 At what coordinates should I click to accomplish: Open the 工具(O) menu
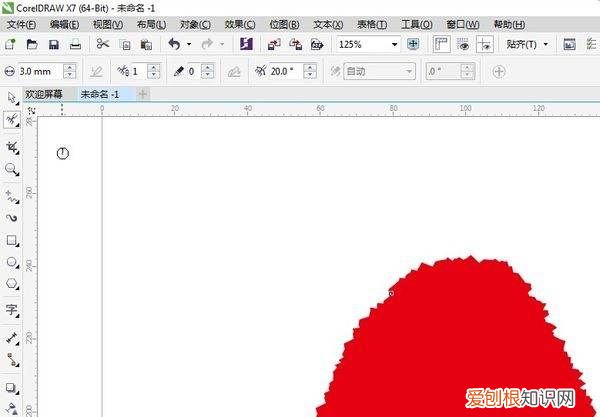click(x=417, y=24)
